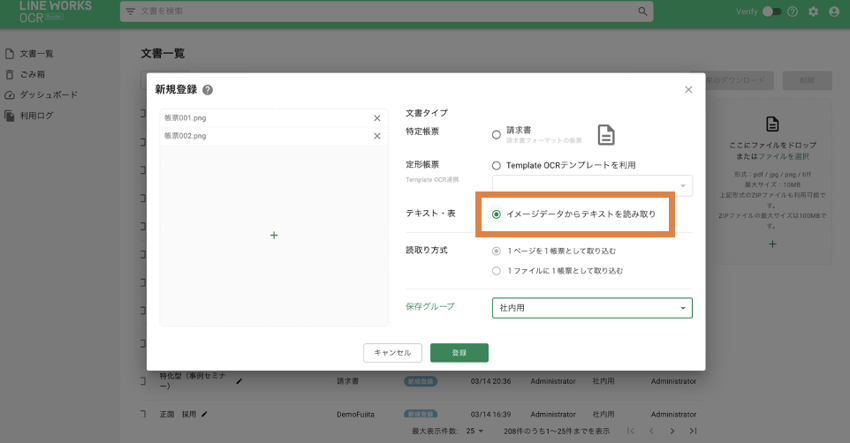Open help icon next to 新規登録
850x443 pixels.
pyautogui.click(x=208, y=90)
